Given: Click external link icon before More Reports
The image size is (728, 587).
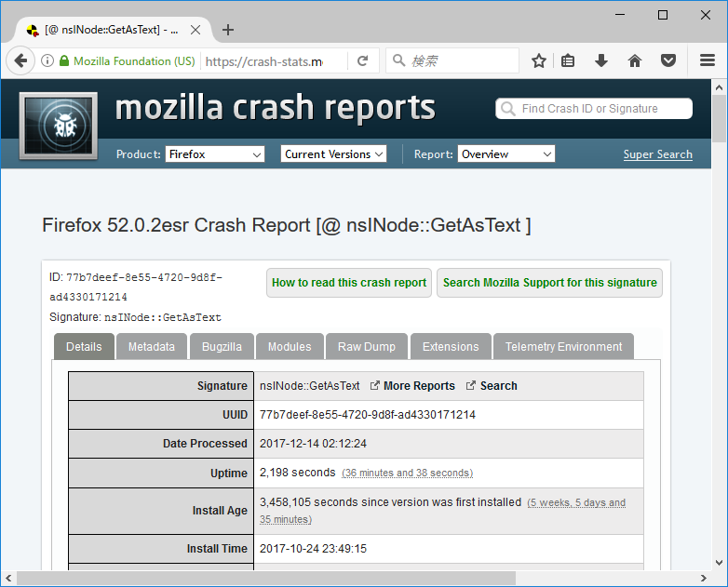Looking at the screenshot, I should point(374,386).
